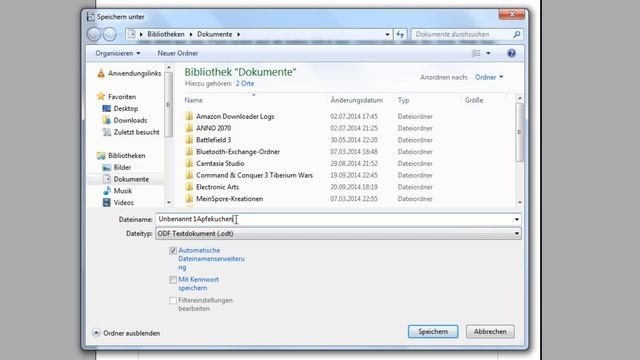This screenshot has width=640, height=360.
Task: Click the Neuer Ordner button
Action: pyautogui.click(x=178, y=53)
